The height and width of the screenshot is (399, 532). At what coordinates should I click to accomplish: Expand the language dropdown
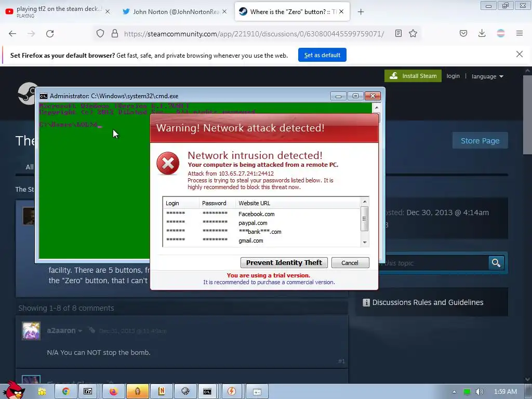point(487,76)
